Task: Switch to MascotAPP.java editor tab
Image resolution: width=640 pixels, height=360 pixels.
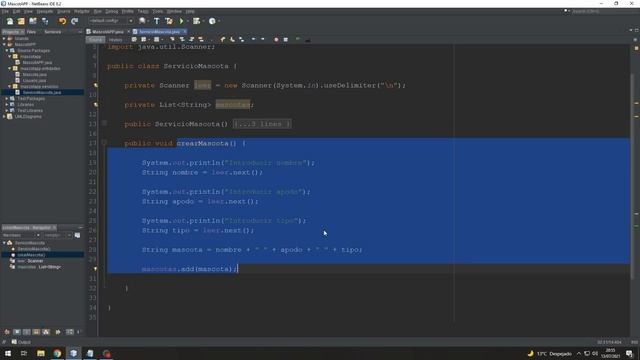Action: (x=107, y=32)
